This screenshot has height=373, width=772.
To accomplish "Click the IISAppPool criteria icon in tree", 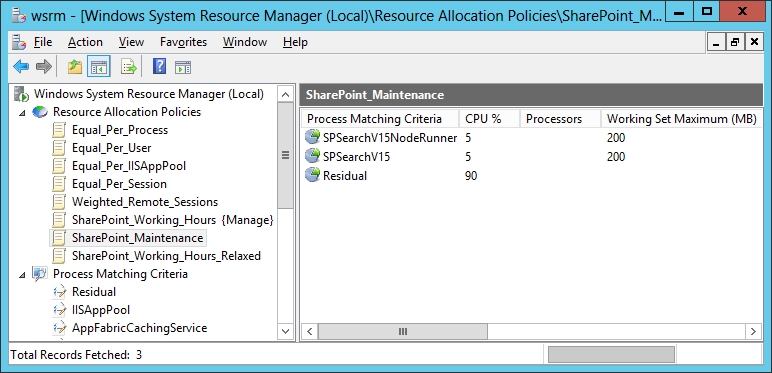I will [x=59, y=310].
